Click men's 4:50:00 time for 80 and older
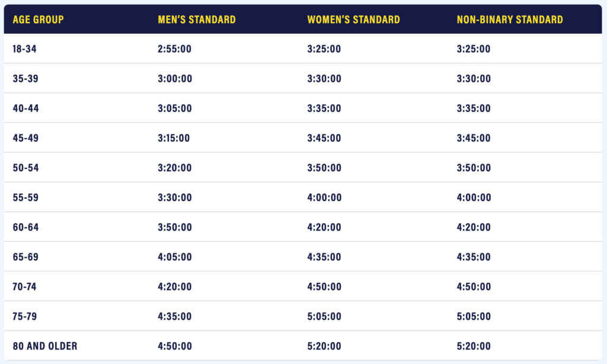The width and height of the screenshot is (607, 364). click(175, 346)
